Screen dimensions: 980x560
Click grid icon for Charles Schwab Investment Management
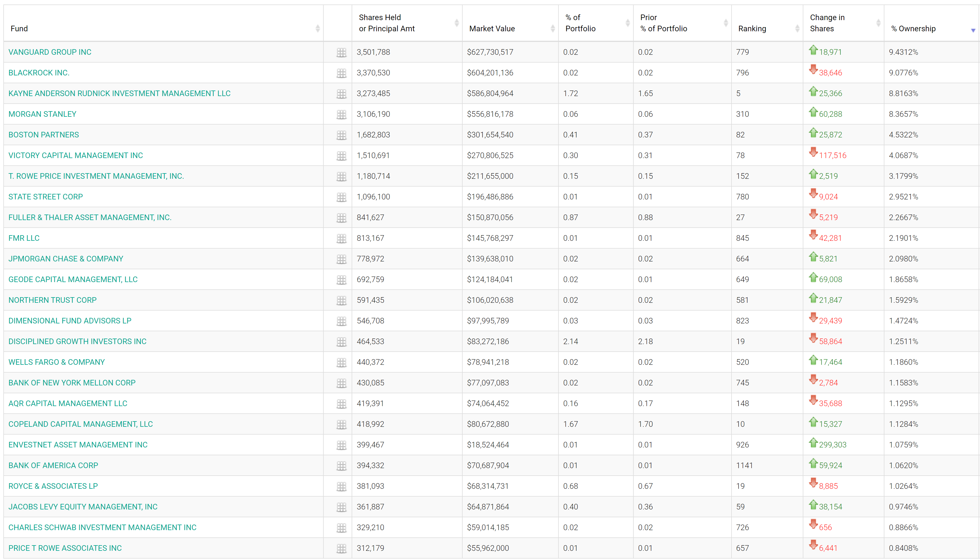341,528
